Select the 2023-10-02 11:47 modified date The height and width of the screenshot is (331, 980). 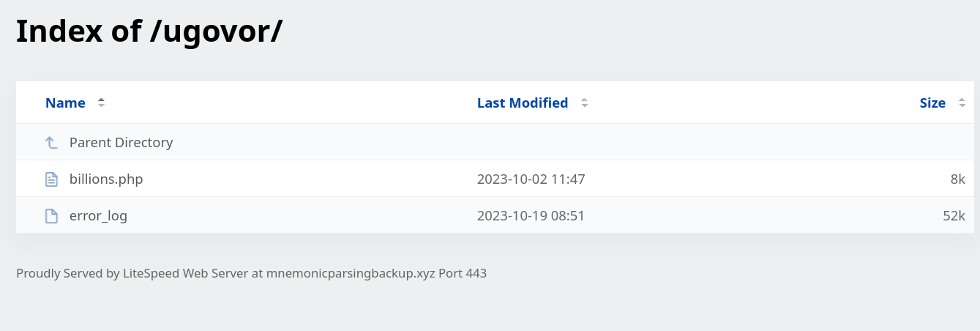pyautogui.click(x=531, y=179)
